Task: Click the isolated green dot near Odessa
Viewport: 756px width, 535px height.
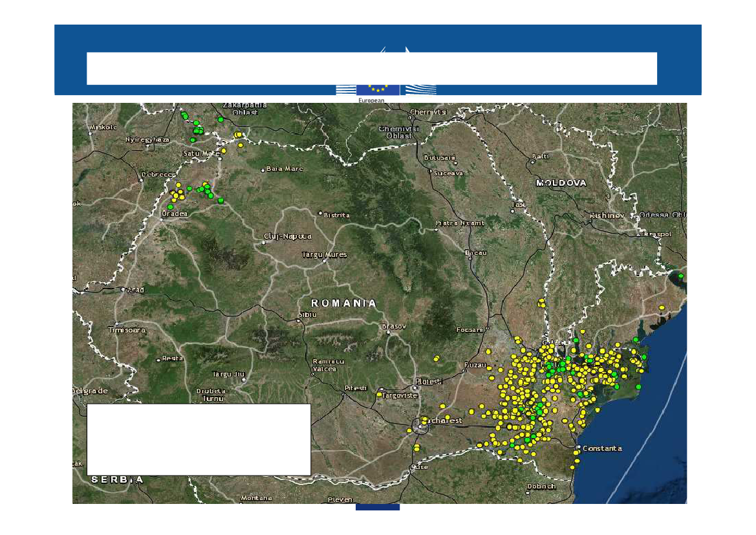Action: point(680,276)
